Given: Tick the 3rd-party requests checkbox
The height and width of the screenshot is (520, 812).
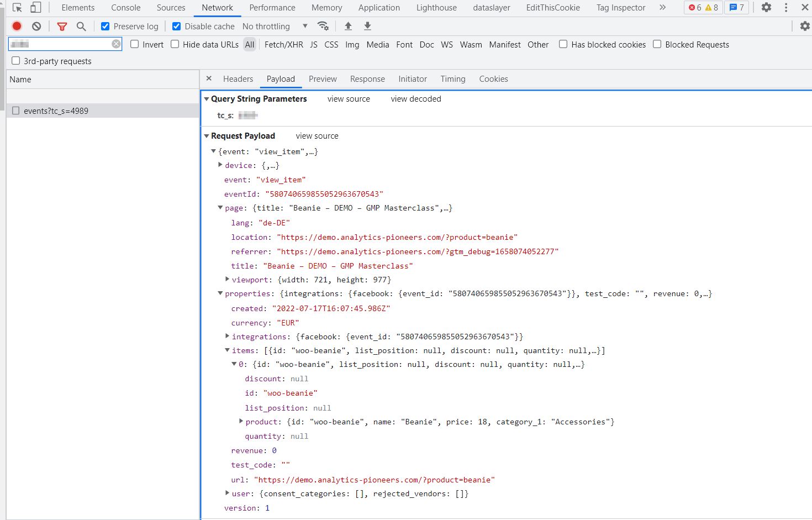Looking at the screenshot, I should [15, 61].
